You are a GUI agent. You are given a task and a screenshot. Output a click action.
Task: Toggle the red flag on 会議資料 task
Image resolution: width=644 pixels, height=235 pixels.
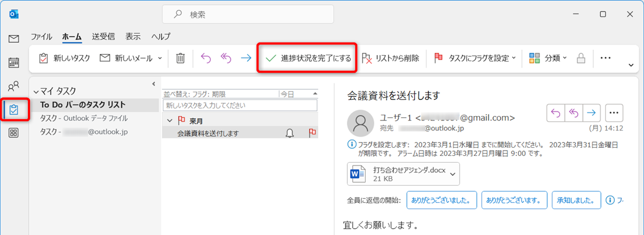click(312, 133)
